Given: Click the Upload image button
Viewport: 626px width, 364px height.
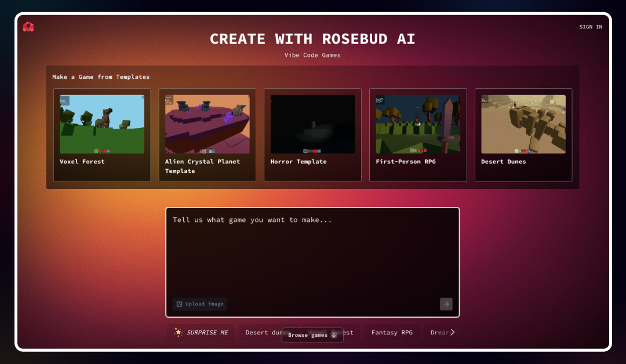Looking at the screenshot, I should 200,304.
